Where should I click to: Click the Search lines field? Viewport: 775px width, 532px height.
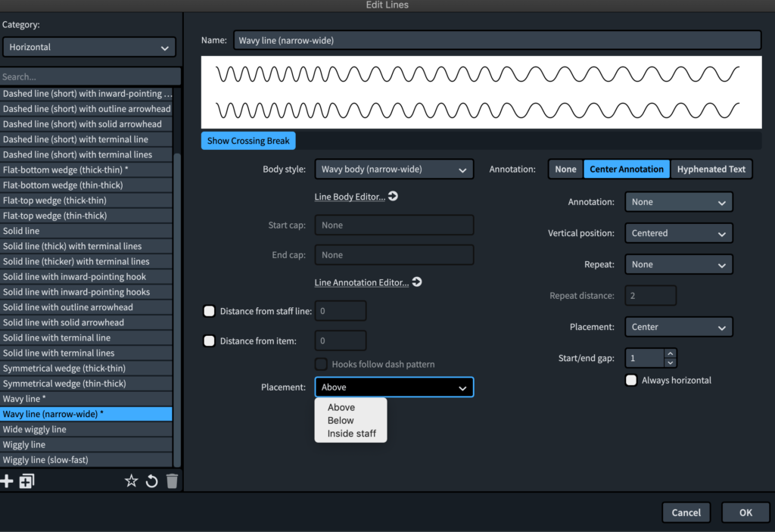pyautogui.click(x=90, y=76)
